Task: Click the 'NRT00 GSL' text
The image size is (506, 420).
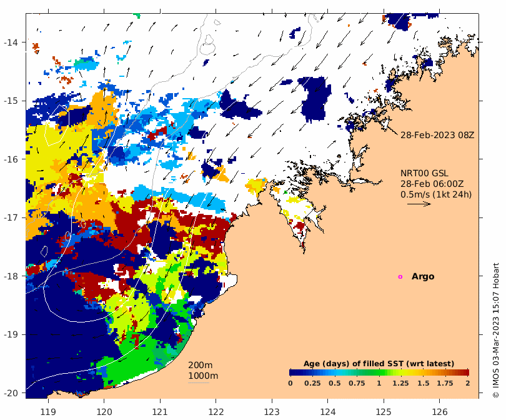Action: (424, 173)
